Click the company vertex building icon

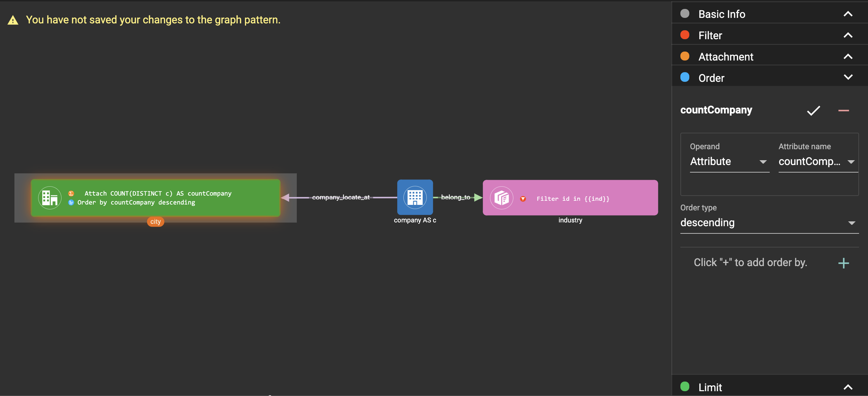(x=415, y=197)
